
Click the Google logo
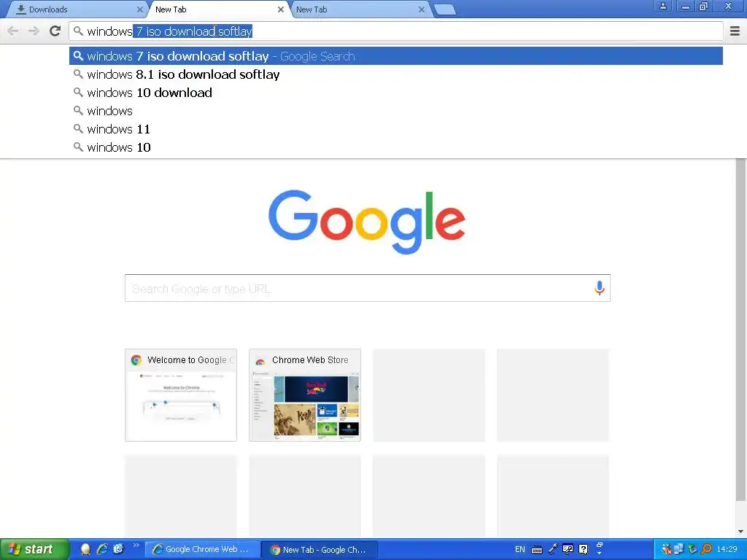point(367,222)
